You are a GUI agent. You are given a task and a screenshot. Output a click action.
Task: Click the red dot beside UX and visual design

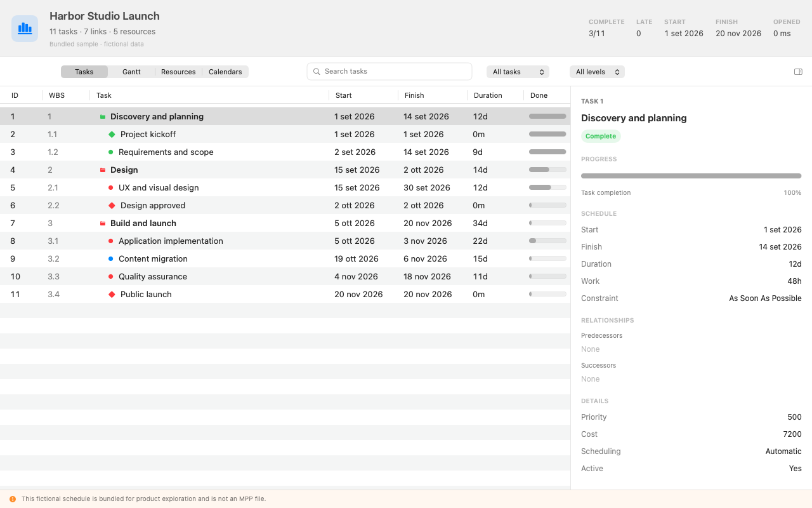[x=111, y=188]
